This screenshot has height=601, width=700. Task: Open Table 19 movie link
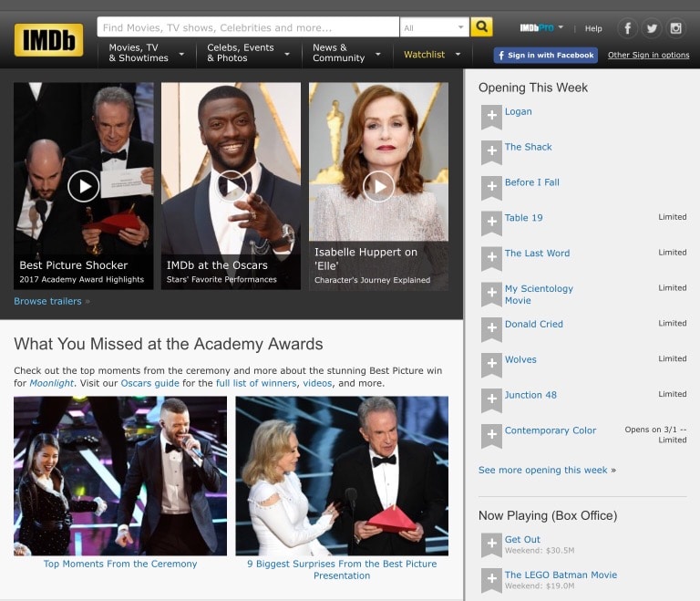524,218
